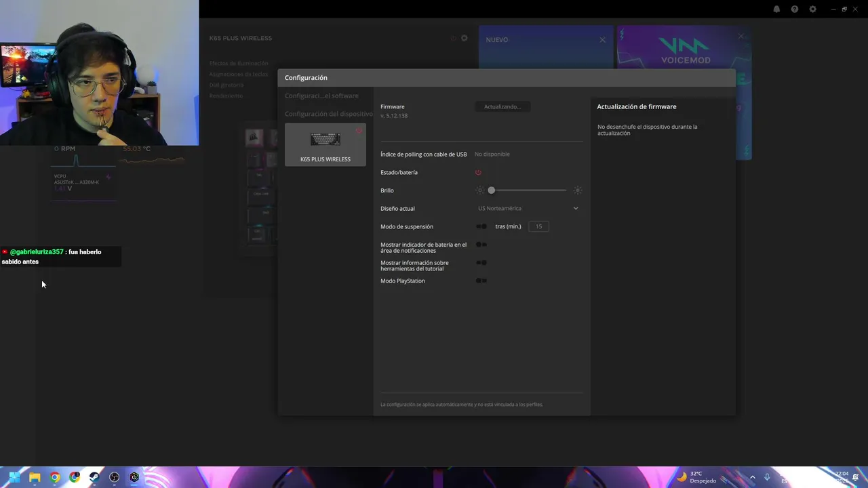Close the Voicemod promo card
The height and width of the screenshot is (488, 868).
741,36
